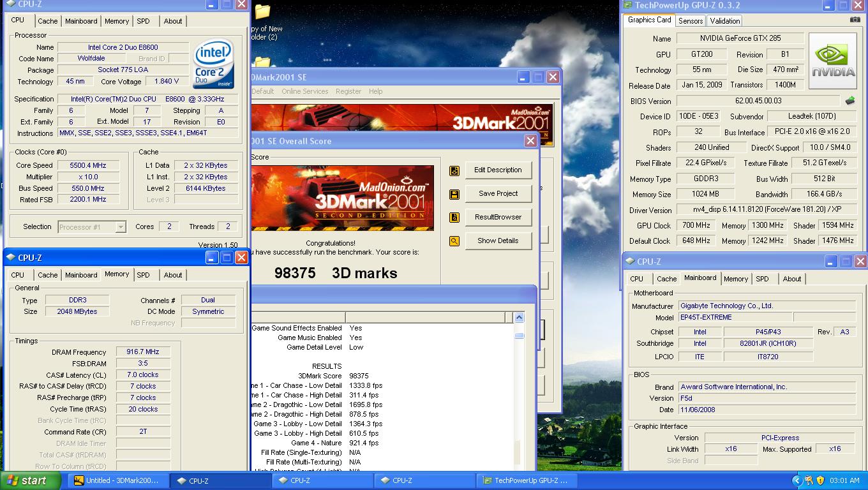
Task: Click the BIOS Version field 62.00.45.00.03
Action: [758, 101]
